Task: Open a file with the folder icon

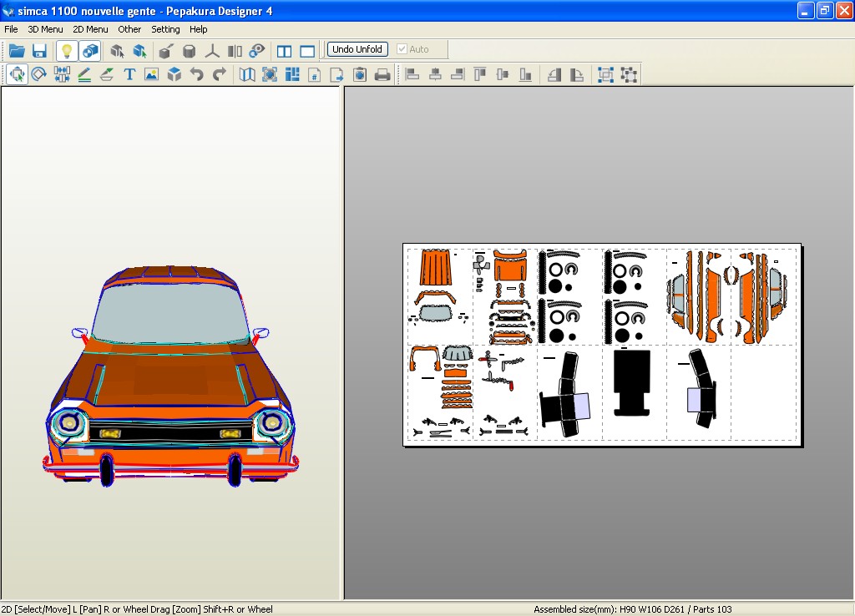Action: [x=17, y=51]
